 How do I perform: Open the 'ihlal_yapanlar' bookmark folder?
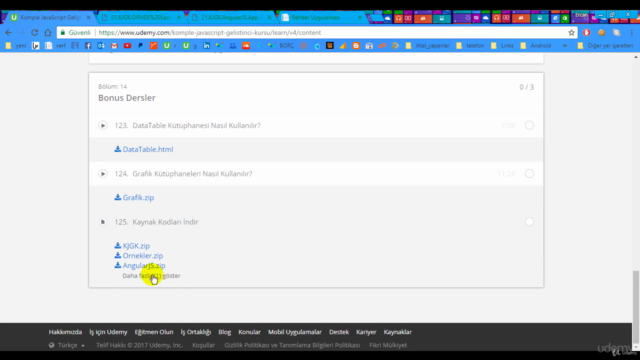tap(428, 46)
